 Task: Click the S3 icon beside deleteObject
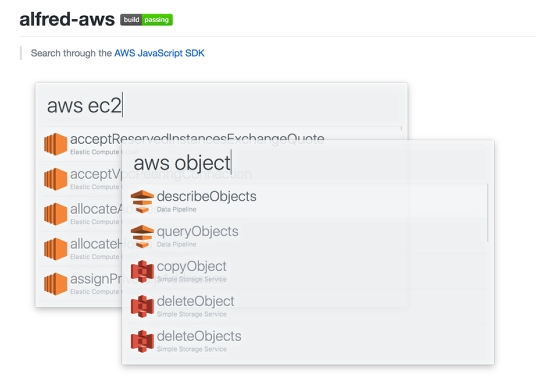[x=142, y=306]
